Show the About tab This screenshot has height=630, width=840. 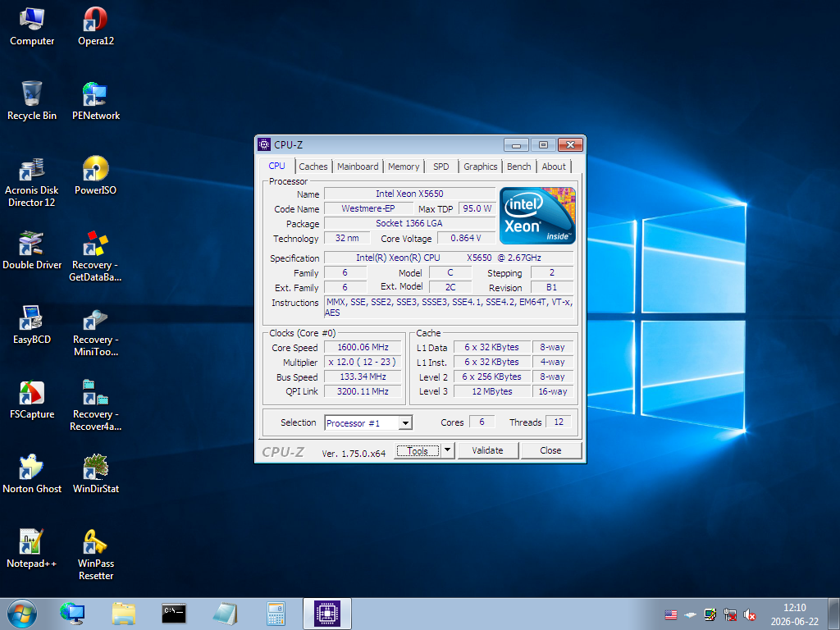[554, 167]
